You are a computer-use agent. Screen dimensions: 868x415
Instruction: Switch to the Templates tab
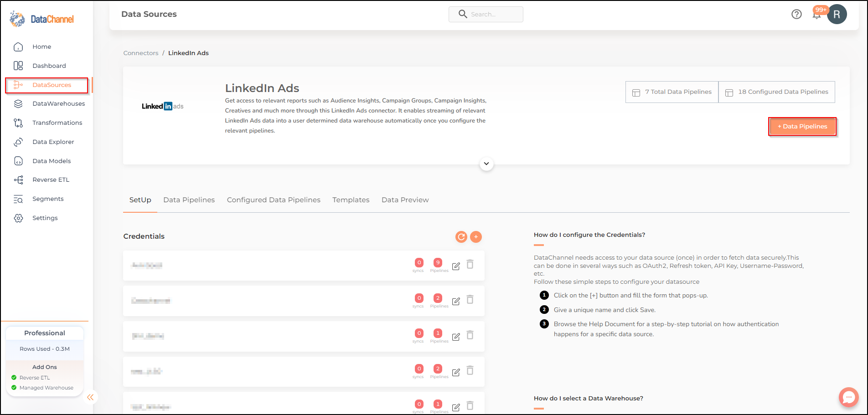(351, 200)
